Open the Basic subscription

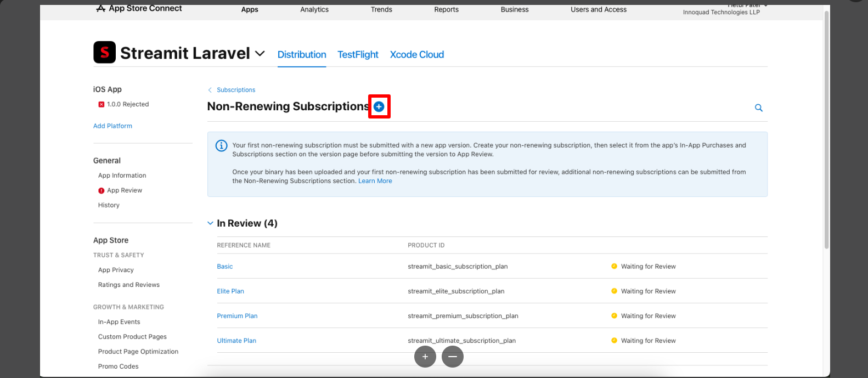click(x=225, y=267)
